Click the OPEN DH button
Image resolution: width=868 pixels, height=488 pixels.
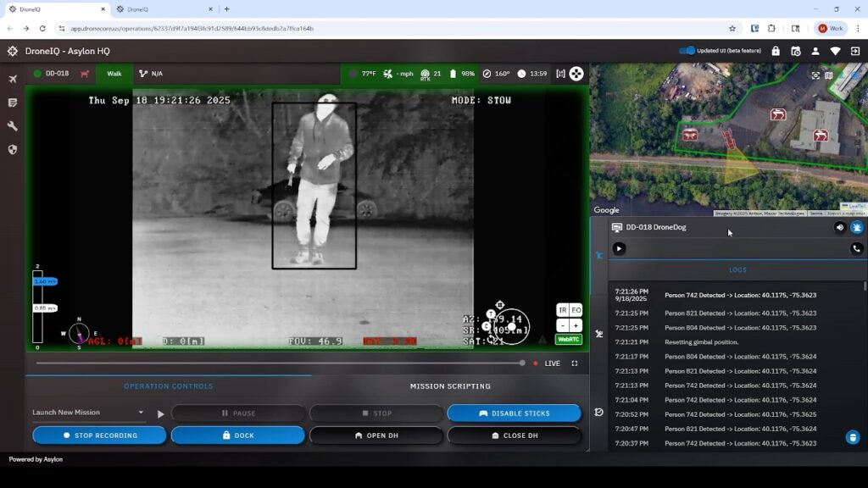[376, 435]
